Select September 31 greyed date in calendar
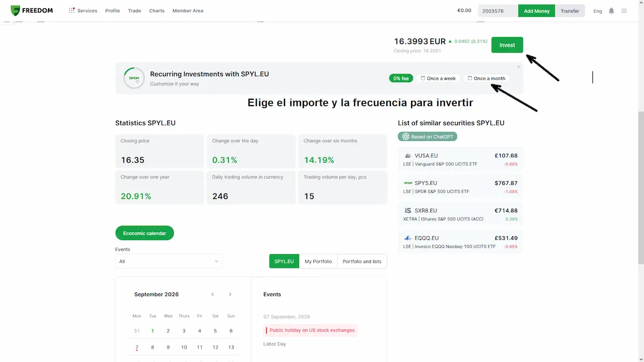Viewport: 644px width, 362px height. point(137,331)
